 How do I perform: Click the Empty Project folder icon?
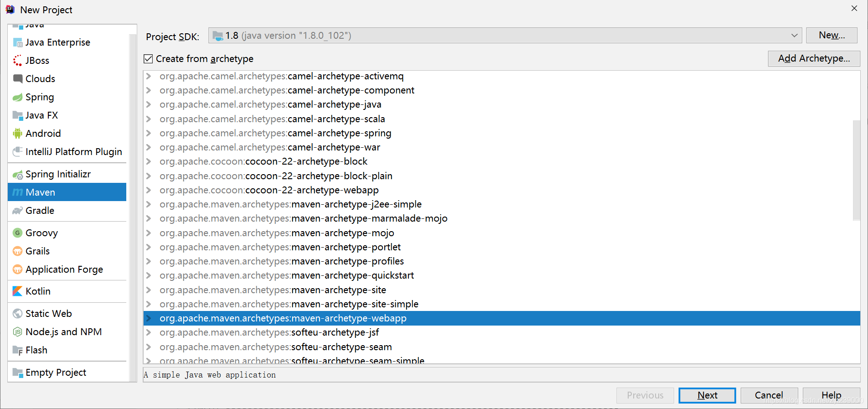pyautogui.click(x=18, y=373)
